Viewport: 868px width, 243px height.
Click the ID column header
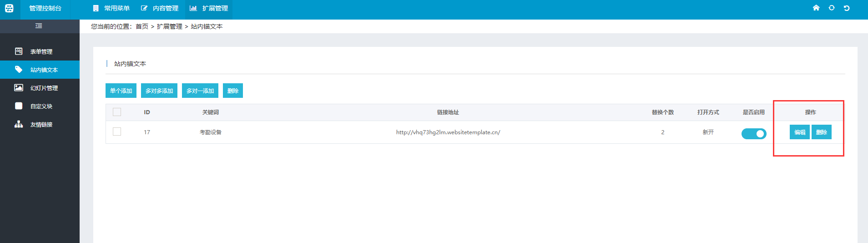pyautogui.click(x=147, y=112)
